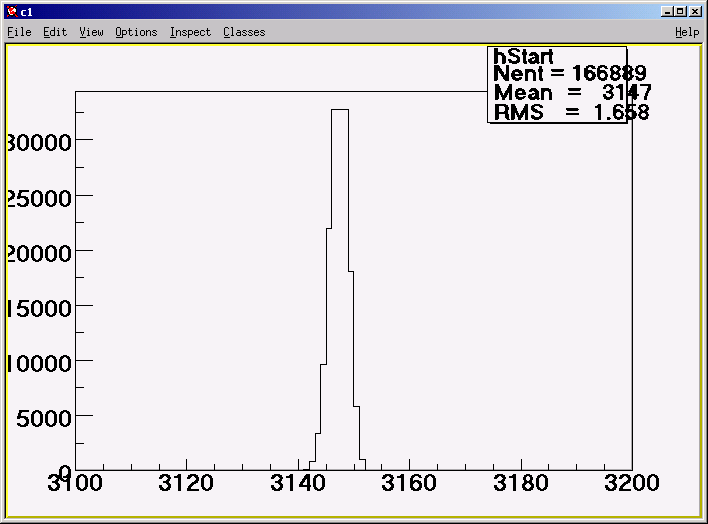Click x-axis label 3140
The width and height of the screenshot is (708, 524).
[298, 483]
